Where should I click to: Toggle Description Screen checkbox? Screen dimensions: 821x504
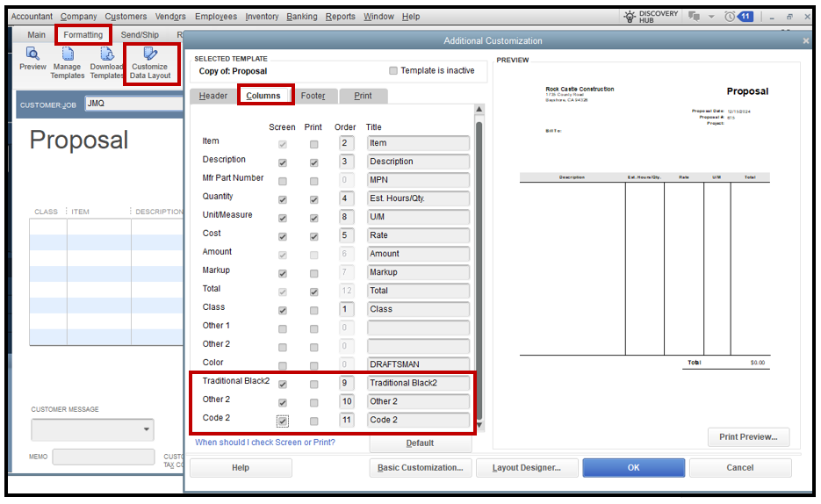click(x=283, y=162)
